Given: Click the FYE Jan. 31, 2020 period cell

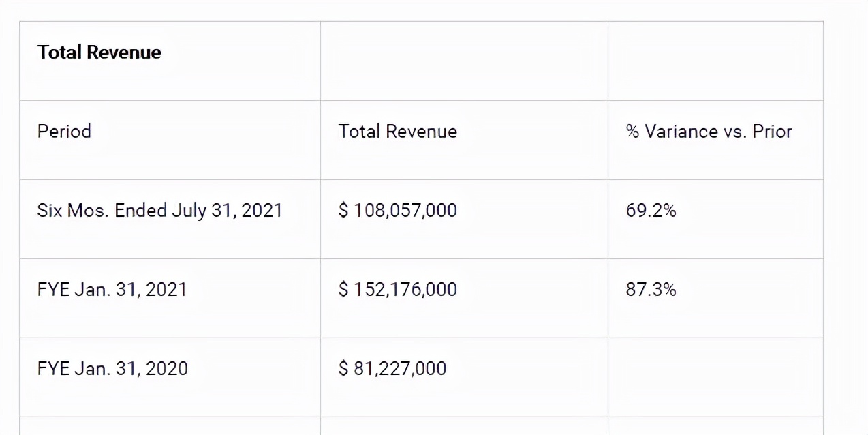Looking at the screenshot, I should click(x=112, y=368).
